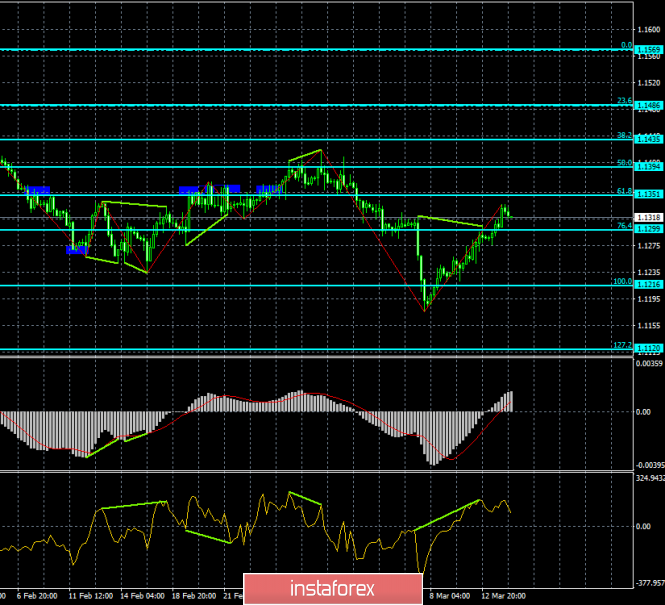Select the cyan 1.1435 price tag
665x605 pixels.
pyautogui.click(x=649, y=139)
